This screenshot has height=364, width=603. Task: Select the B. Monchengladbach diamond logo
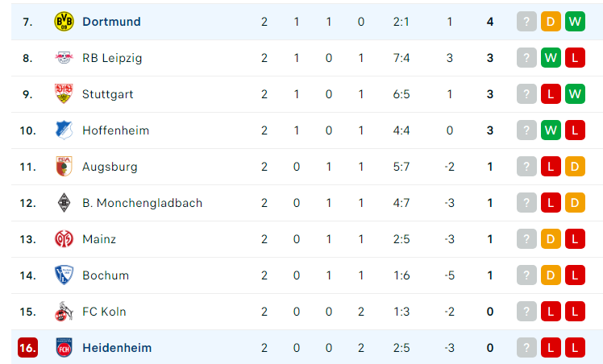click(64, 202)
